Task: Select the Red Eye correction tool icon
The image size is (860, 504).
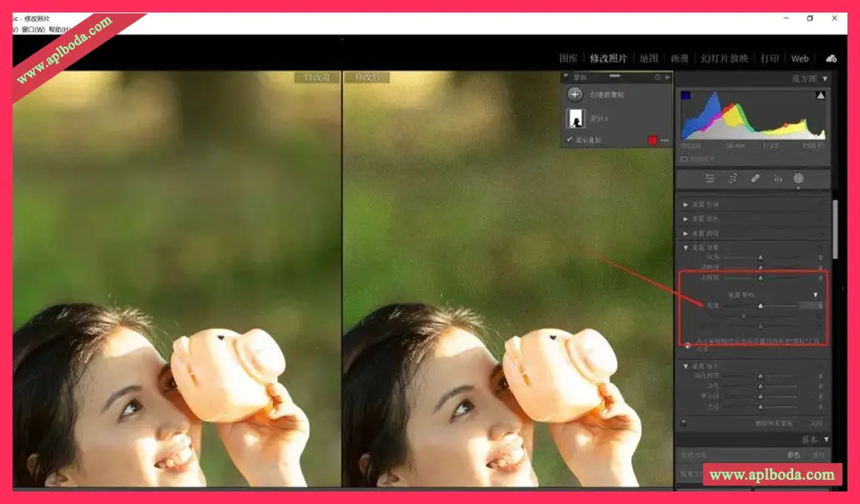Action: click(x=777, y=179)
